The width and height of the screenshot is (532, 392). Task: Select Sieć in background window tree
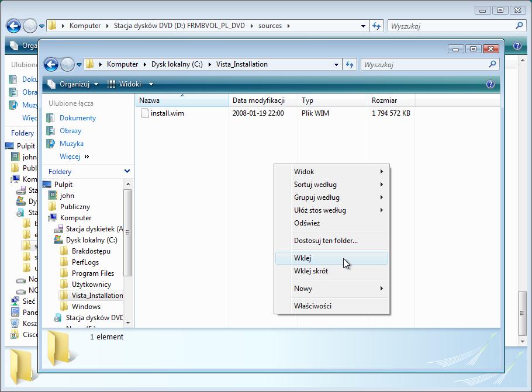click(x=29, y=301)
